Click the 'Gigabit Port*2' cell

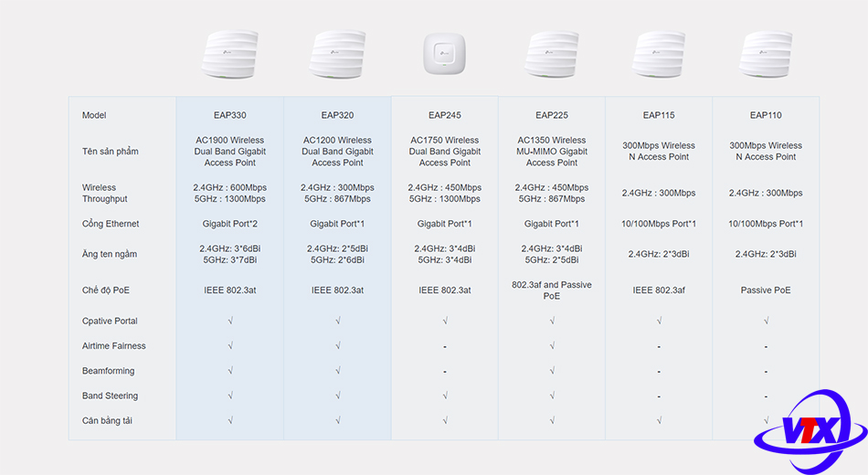[229, 224]
